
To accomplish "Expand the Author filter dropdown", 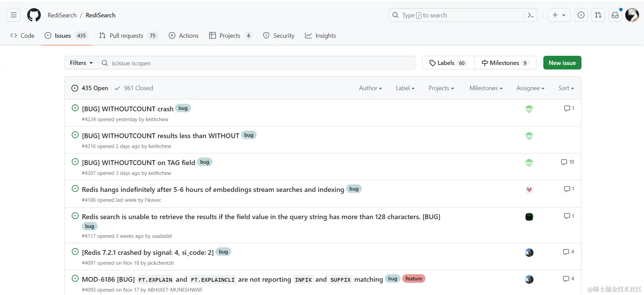I will tap(370, 88).
